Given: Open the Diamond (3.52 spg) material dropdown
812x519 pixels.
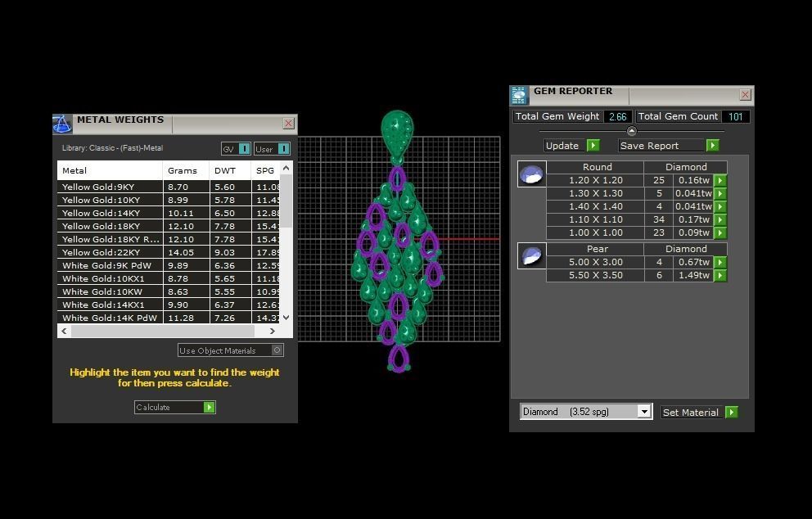Looking at the screenshot, I should coord(643,412).
